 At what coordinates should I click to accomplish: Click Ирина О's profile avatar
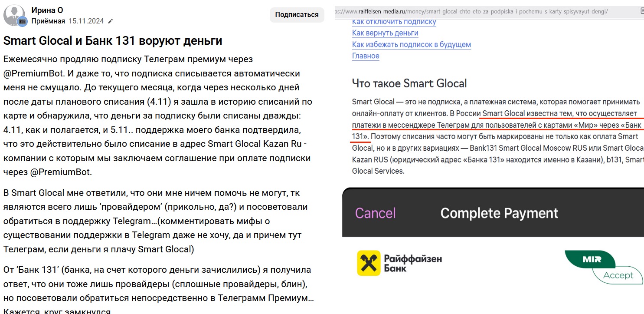(x=14, y=15)
